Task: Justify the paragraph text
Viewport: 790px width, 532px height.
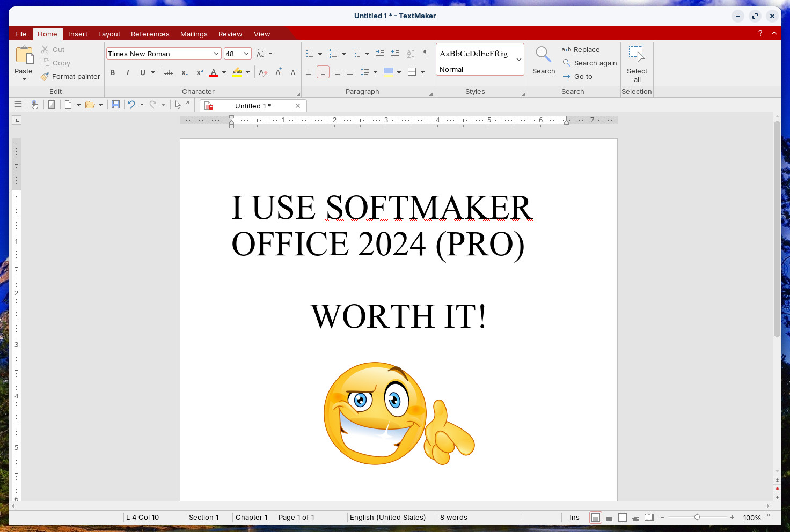Action: tap(350, 72)
